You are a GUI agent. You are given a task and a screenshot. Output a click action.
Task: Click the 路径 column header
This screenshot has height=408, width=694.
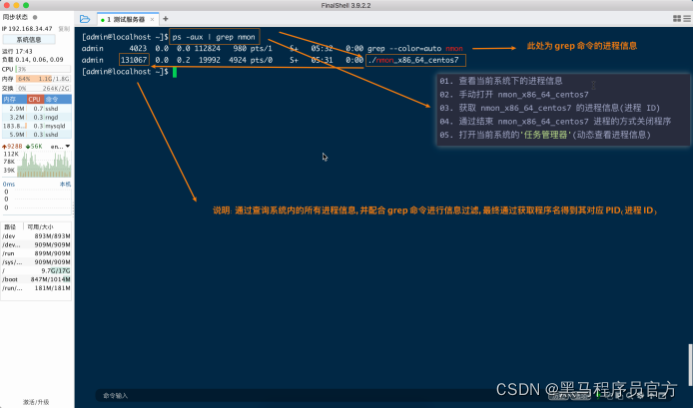[10, 227]
